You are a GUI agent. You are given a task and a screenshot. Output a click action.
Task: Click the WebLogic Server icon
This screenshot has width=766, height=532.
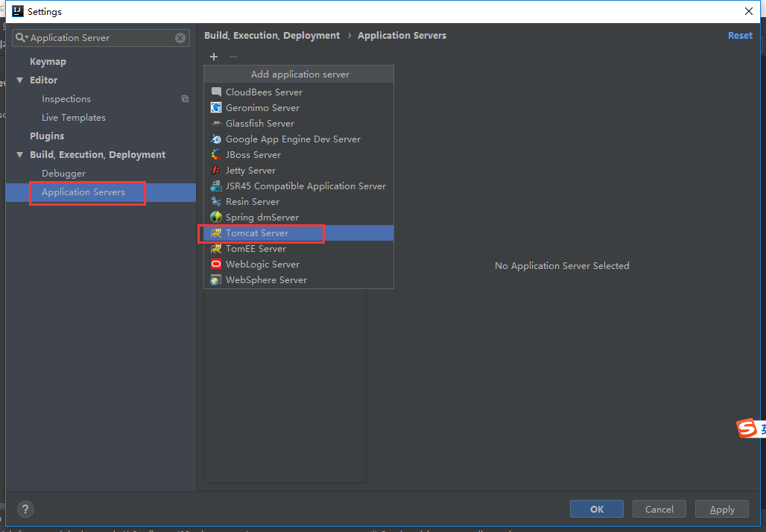pos(216,264)
